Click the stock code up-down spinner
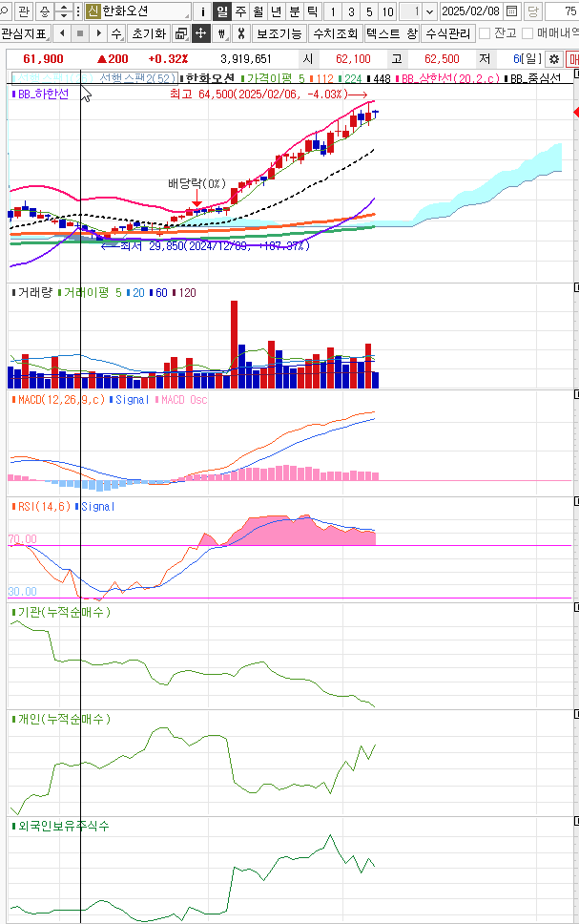Screen dimensions: 579x924 coord(63,11)
